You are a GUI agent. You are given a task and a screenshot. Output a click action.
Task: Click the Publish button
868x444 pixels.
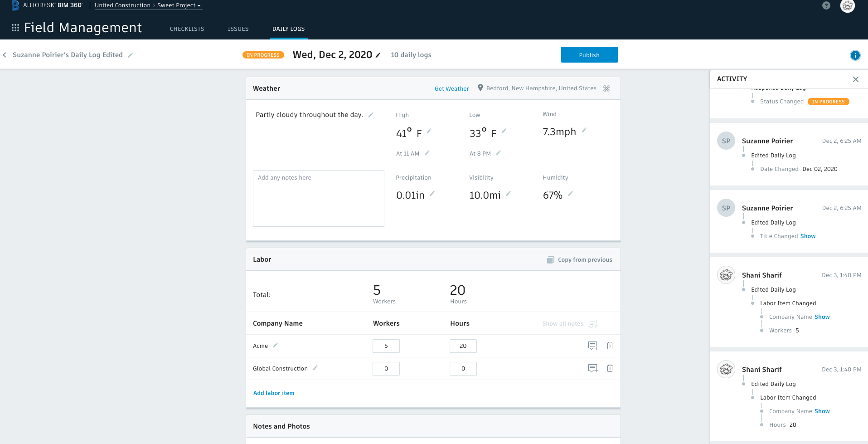(x=589, y=55)
